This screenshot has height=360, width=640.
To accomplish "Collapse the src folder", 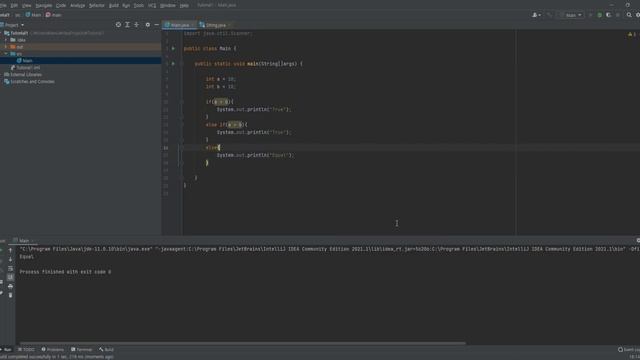I will coord(6,54).
